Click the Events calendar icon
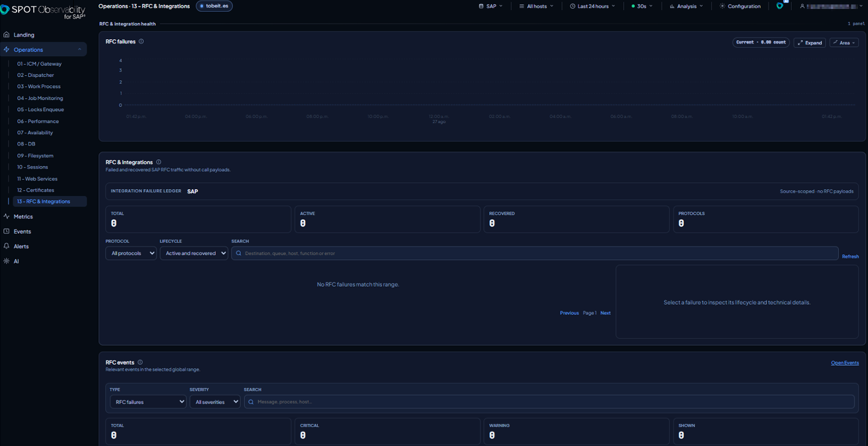 tap(6, 231)
